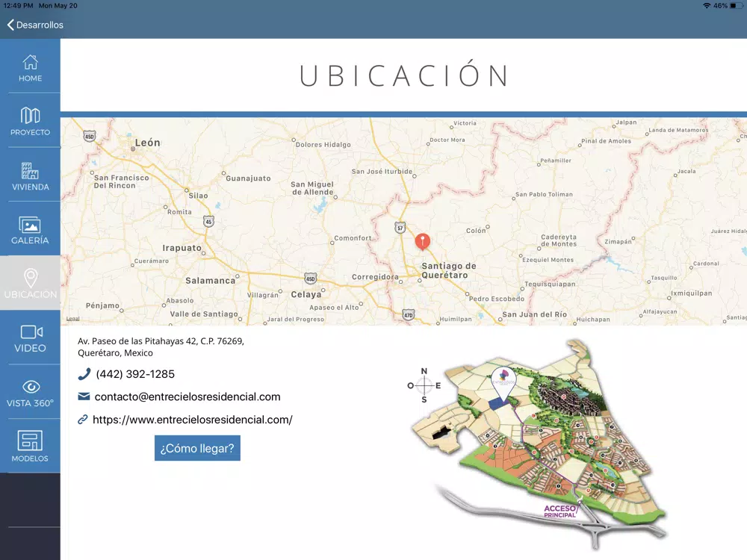This screenshot has width=747, height=560.
Task: Open the entrecielosresidencial.com website link
Action: tap(193, 420)
